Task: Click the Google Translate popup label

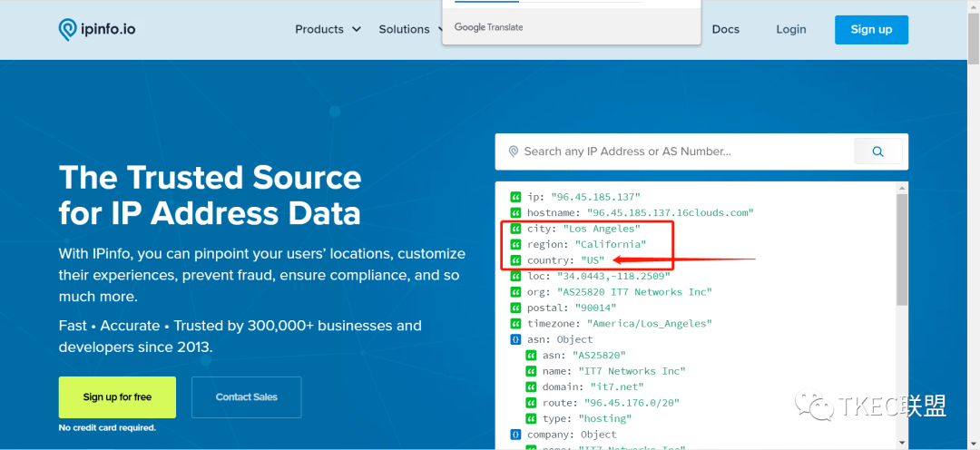Action: [489, 27]
